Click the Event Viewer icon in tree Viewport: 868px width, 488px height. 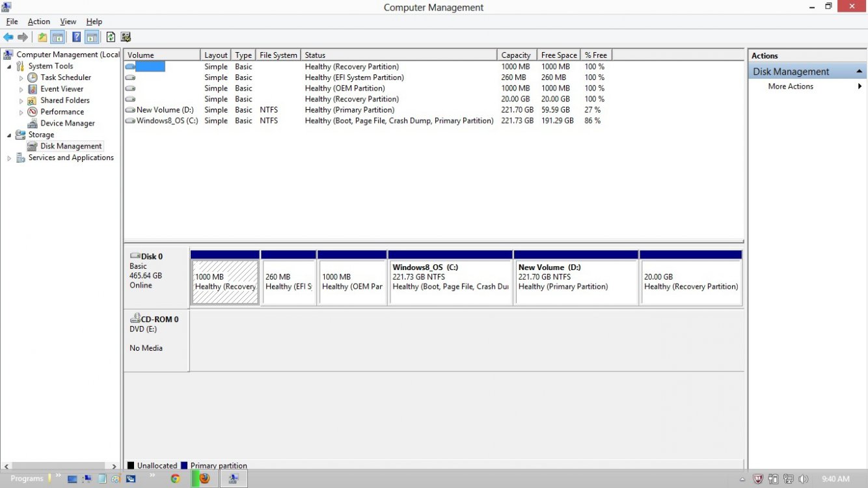(x=33, y=89)
